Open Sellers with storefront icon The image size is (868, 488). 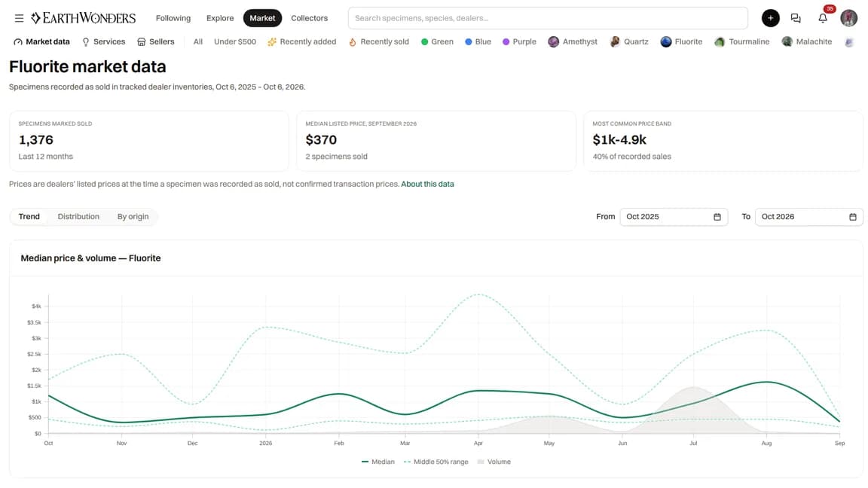point(155,41)
